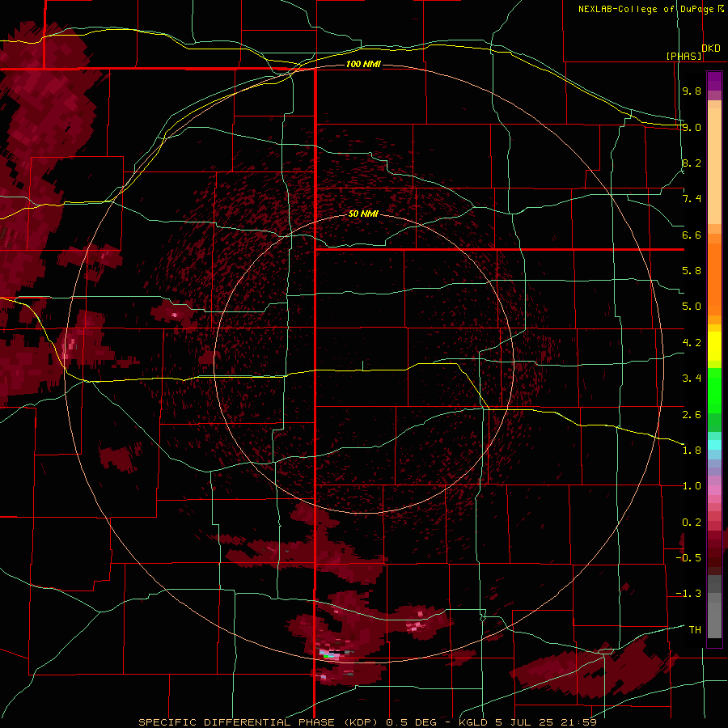Click the 1.8 value on color scale
728x728 pixels.
pyautogui.click(x=692, y=451)
